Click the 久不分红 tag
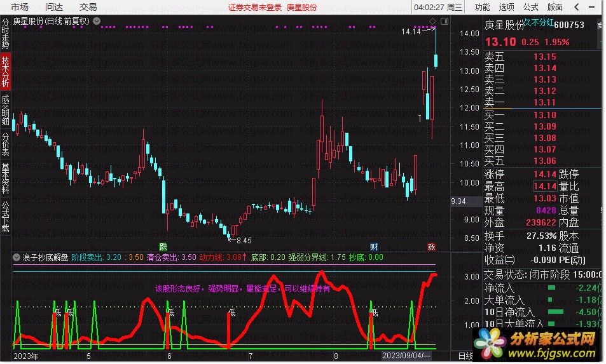The width and height of the screenshot is (606, 364). click(x=539, y=23)
